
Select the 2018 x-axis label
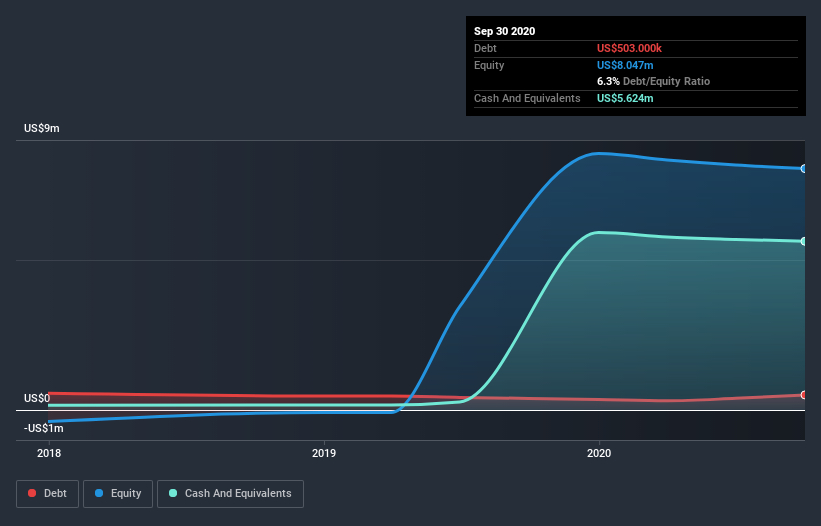pyautogui.click(x=49, y=453)
